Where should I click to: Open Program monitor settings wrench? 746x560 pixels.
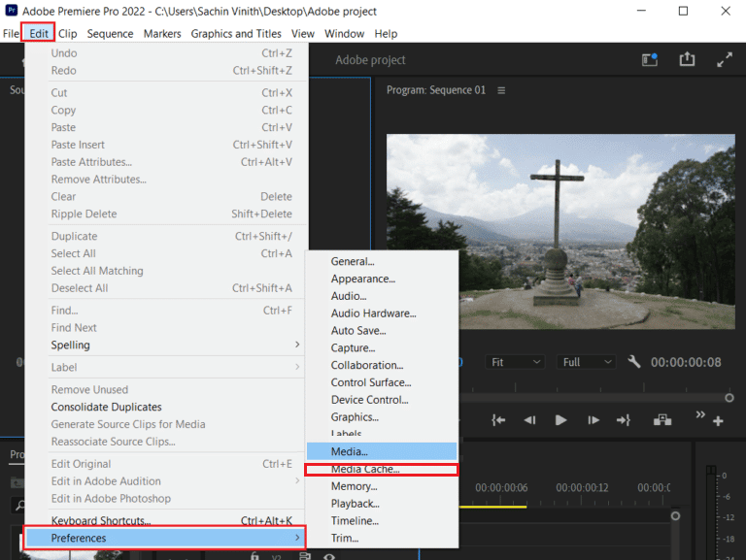[x=633, y=362]
